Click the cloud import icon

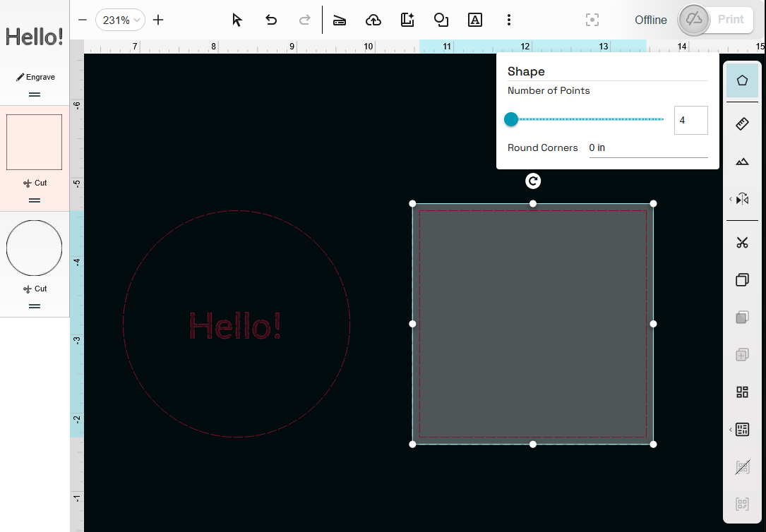[373, 20]
